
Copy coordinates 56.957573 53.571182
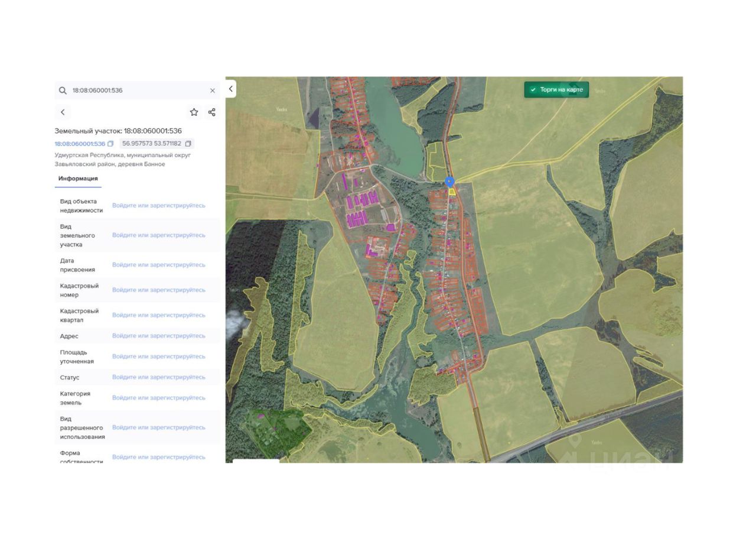[x=188, y=144]
